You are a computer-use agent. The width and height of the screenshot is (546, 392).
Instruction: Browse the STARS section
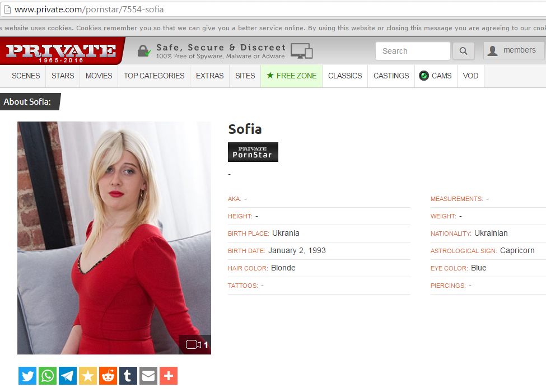coord(62,76)
